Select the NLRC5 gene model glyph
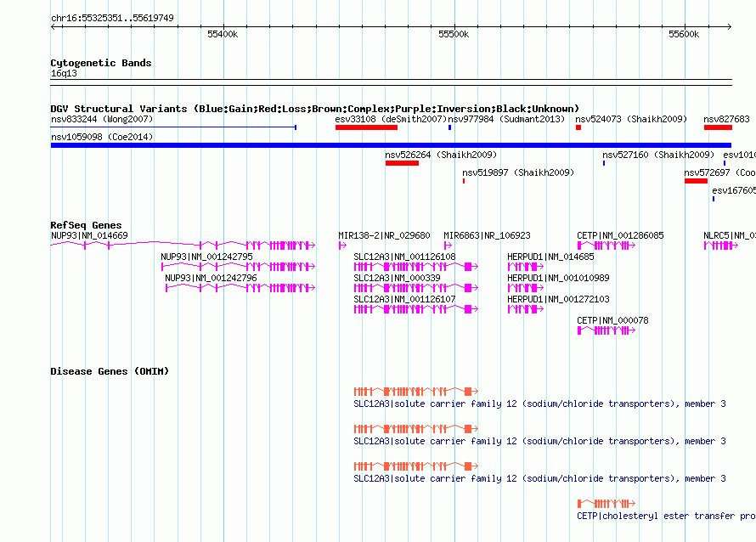 click(721, 246)
